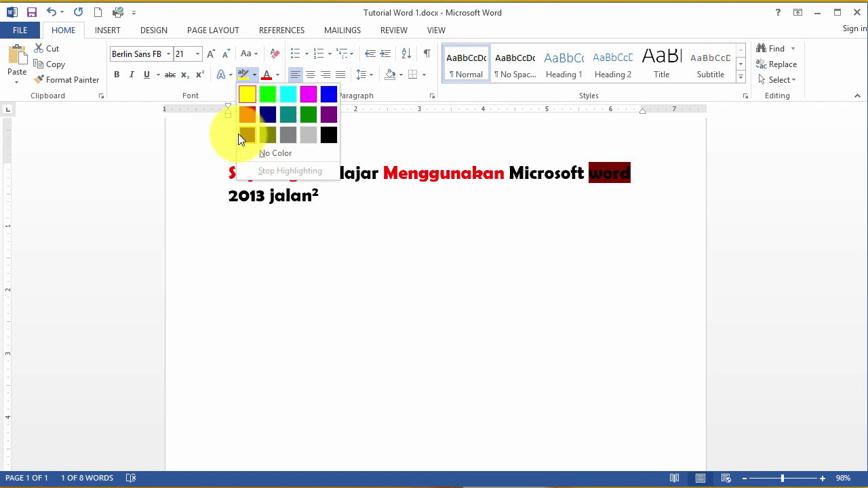Viewport: 868px width, 488px height.
Task: Click the Copy command
Action: [x=49, y=64]
